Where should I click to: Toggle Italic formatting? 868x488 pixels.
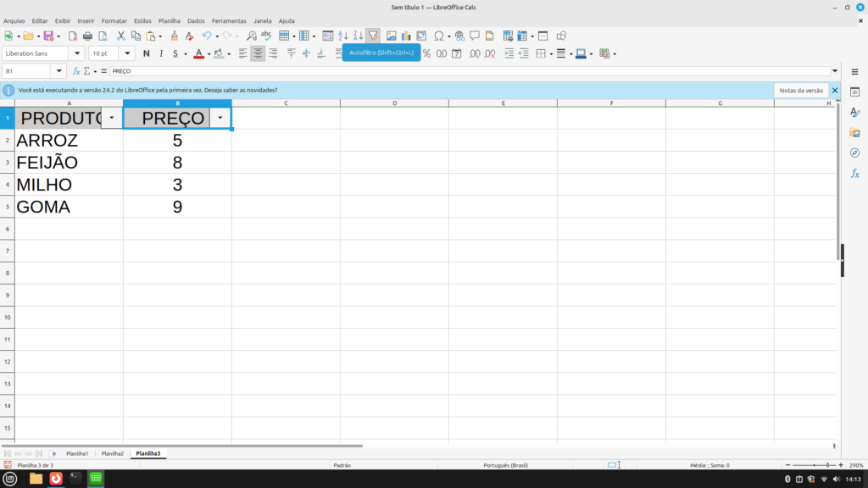[160, 53]
